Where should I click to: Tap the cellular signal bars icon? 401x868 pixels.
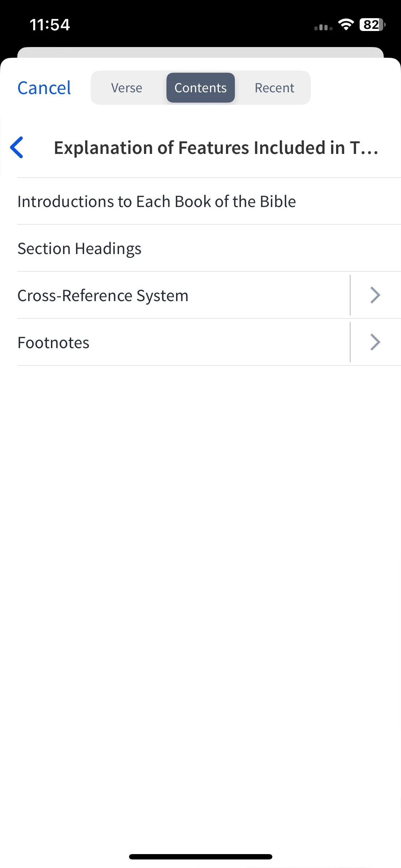tap(323, 27)
